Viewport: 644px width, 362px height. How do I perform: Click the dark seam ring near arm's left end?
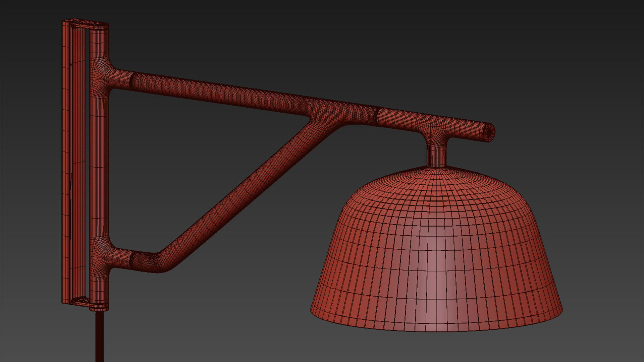click(x=131, y=81)
